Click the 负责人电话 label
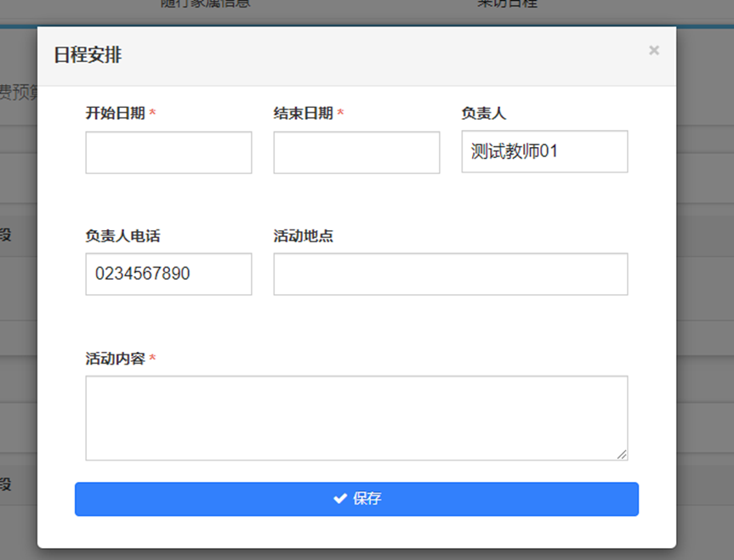 122,236
